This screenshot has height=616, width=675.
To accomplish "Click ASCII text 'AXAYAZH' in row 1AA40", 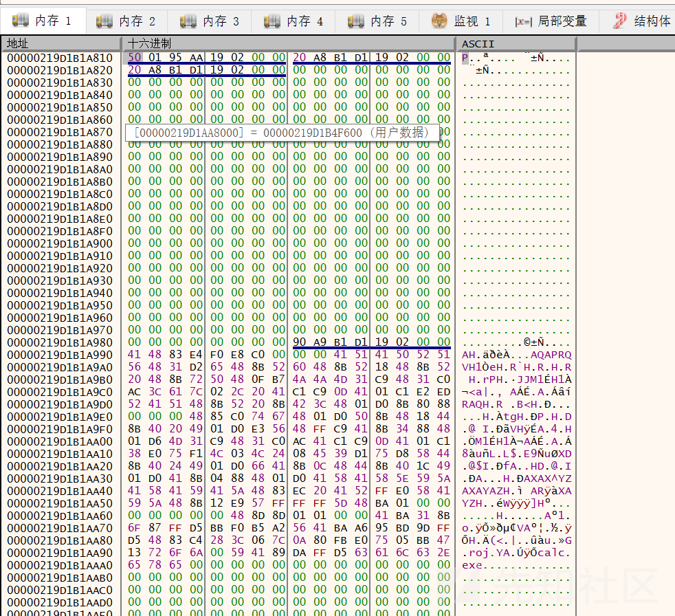I will click(486, 491).
